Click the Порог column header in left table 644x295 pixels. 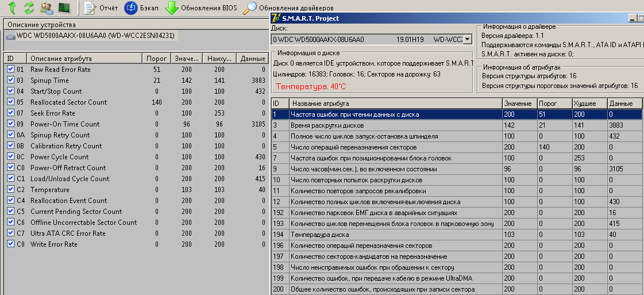pyautogui.click(x=156, y=58)
